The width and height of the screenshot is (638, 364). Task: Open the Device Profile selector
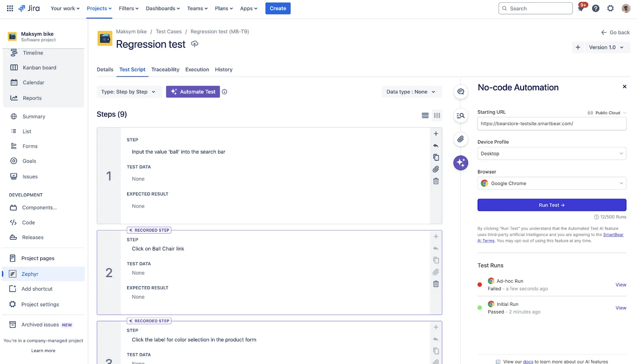[551, 153]
